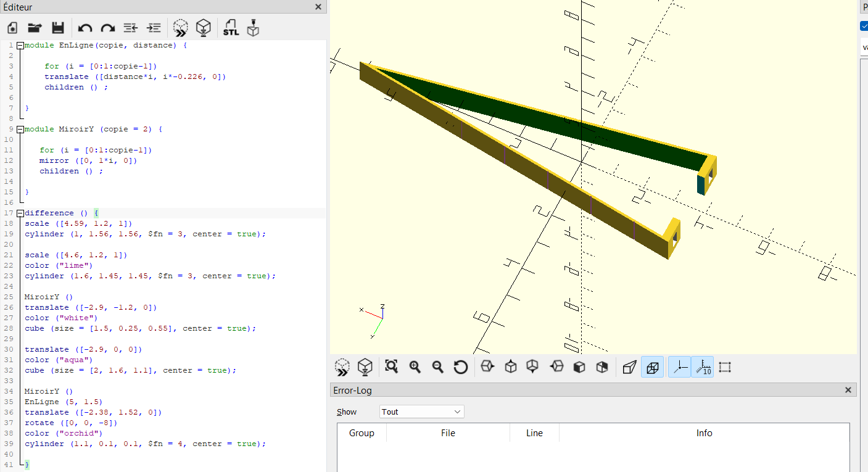Viewport: 868px width, 472px height.
Task: Switch to the Top view
Action: click(x=511, y=367)
